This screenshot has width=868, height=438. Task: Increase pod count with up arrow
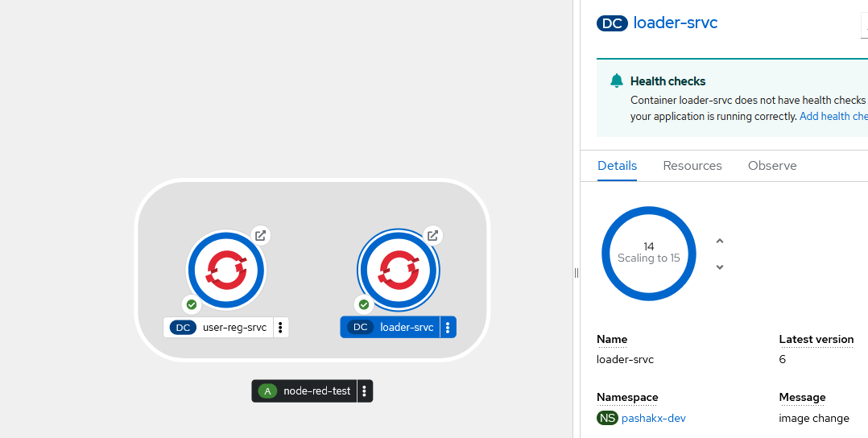tap(720, 241)
